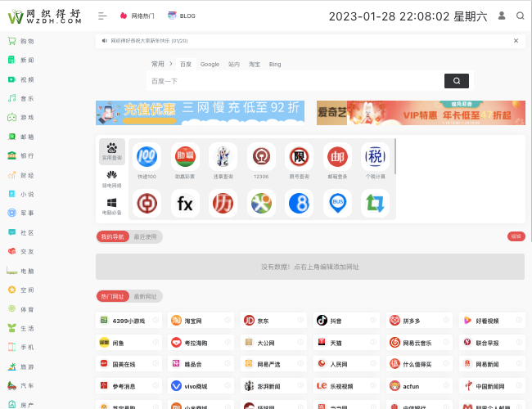This screenshot has height=409, width=532.
Task: Open the 购物 shopping cart category
Action: (x=20, y=41)
